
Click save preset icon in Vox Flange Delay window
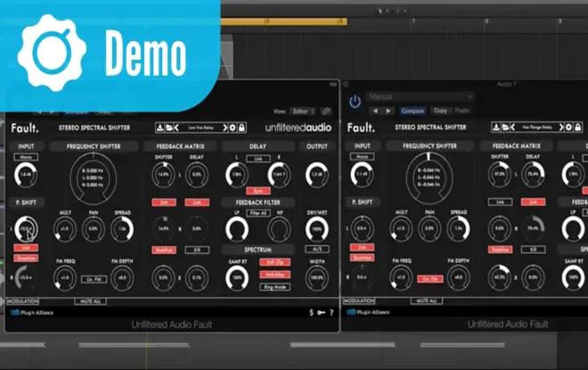(x=495, y=127)
